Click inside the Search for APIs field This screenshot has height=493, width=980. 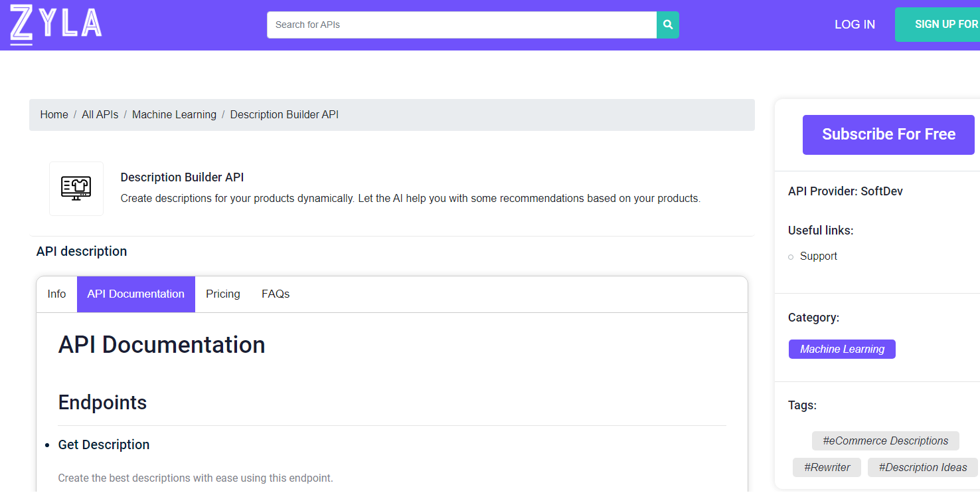pyautogui.click(x=458, y=25)
